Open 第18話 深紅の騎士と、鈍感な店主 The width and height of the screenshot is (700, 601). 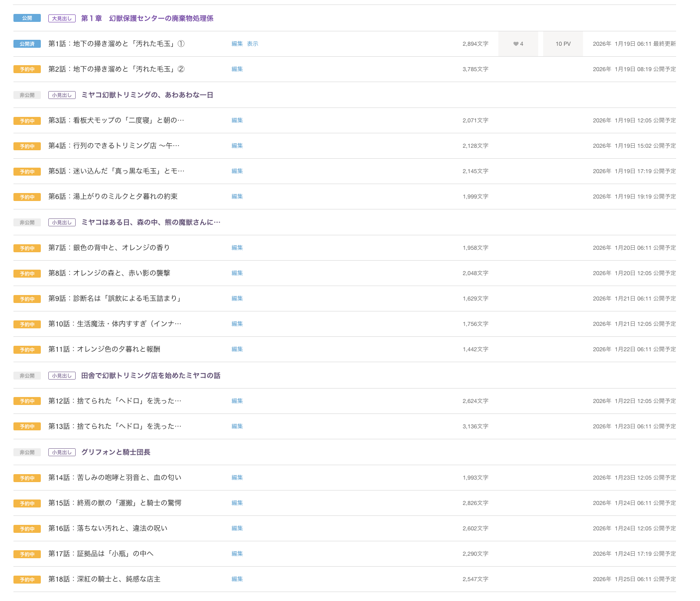pyautogui.click(x=104, y=579)
